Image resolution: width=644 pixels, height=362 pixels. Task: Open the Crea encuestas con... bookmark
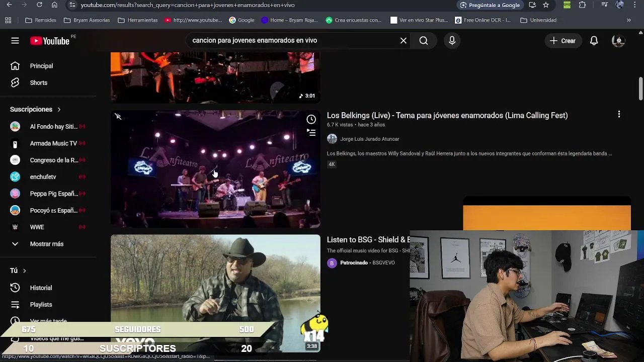pyautogui.click(x=354, y=20)
